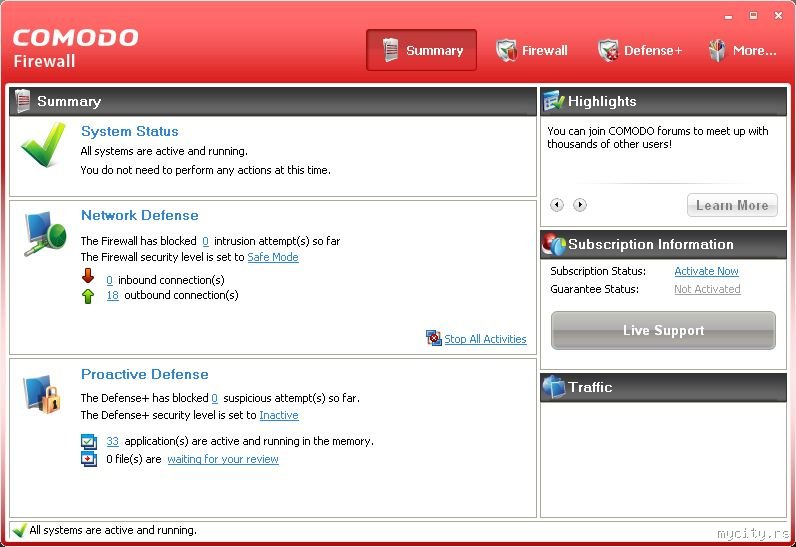The width and height of the screenshot is (796, 547).
Task: Click the green checkmark System Status icon
Action: (x=44, y=144)
